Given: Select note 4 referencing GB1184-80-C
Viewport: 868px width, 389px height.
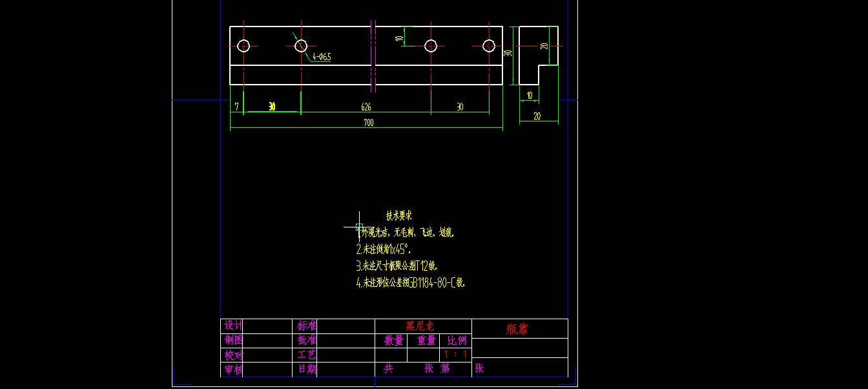Looking at the screenshot, I should 411,282.
